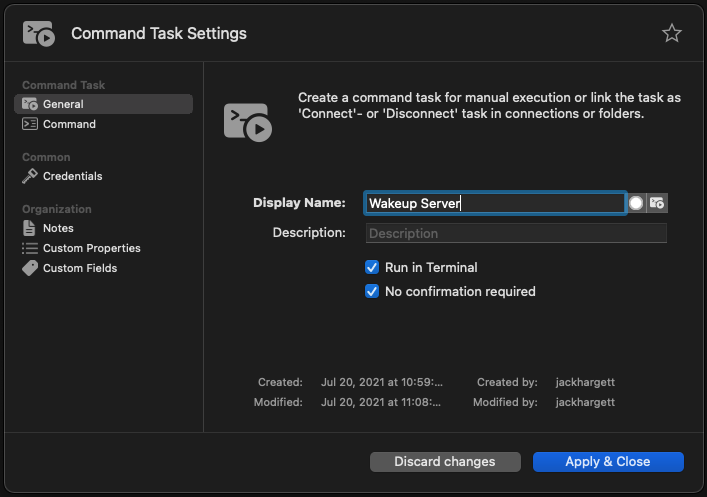Mark the task as favorite with the star
The width and height of the screenshot is (707, 497).
click(x=671, y=33)
